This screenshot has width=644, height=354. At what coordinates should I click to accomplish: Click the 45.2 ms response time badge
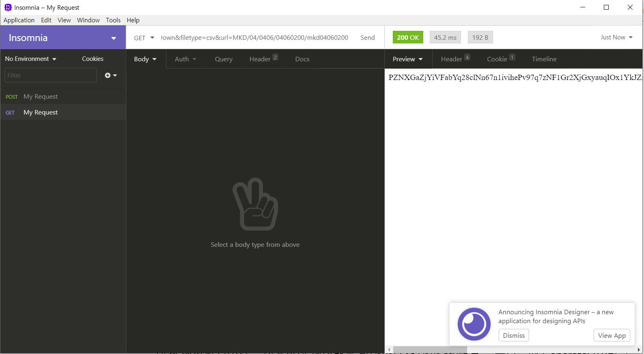pyautogui.click(x=445, y=37)
